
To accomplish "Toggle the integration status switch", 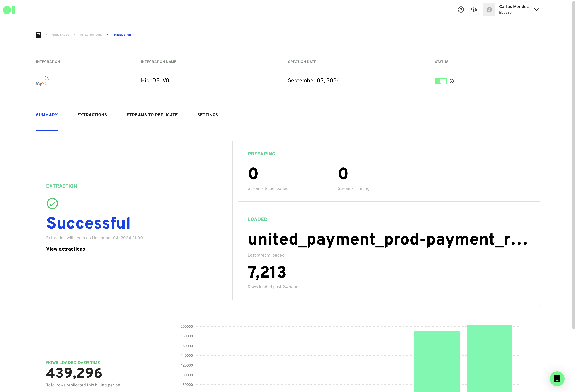I will (441, 81).
